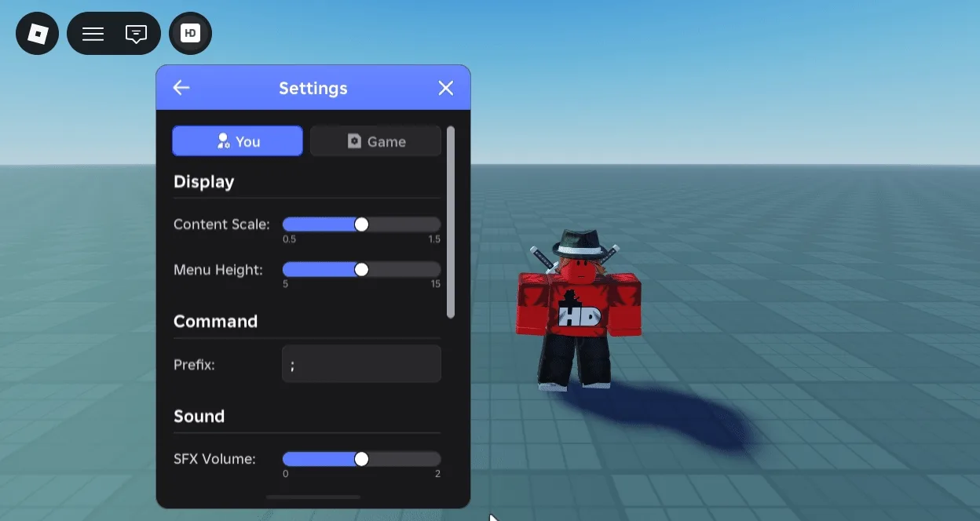The width and height of the screenshot is (980, 521).
Task: Go back with the Settings arrow
Action: click(x=181, y=87)
